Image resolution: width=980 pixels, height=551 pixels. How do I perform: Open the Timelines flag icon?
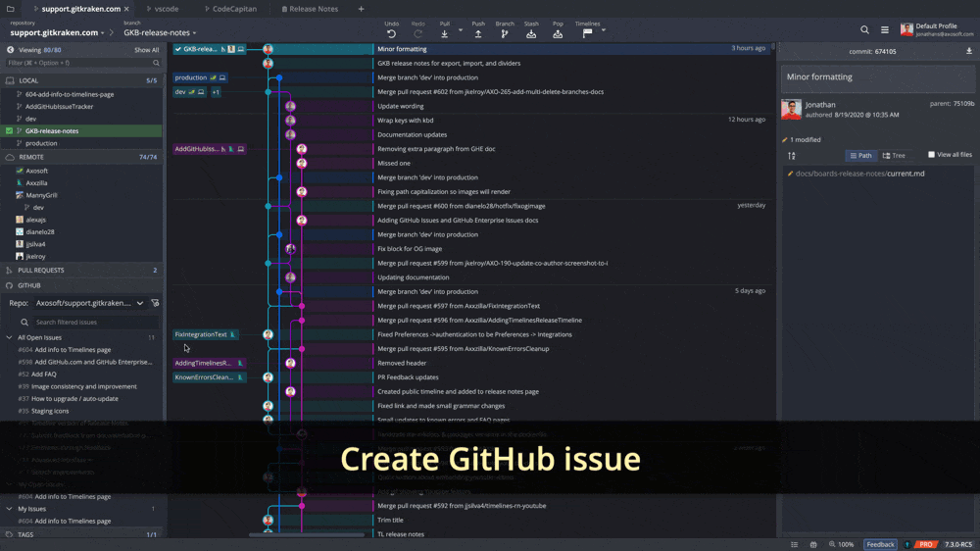587,33
